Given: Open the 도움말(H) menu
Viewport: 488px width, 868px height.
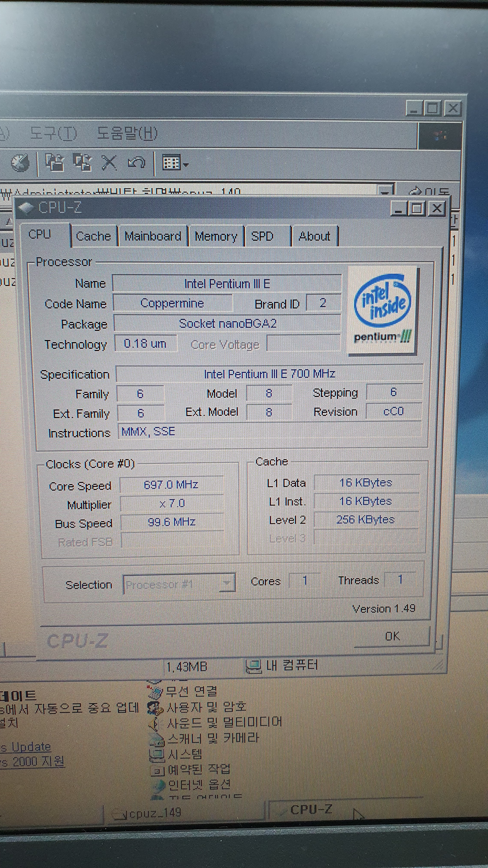Looking at the screenshot, I should click(x=127, y=133).
